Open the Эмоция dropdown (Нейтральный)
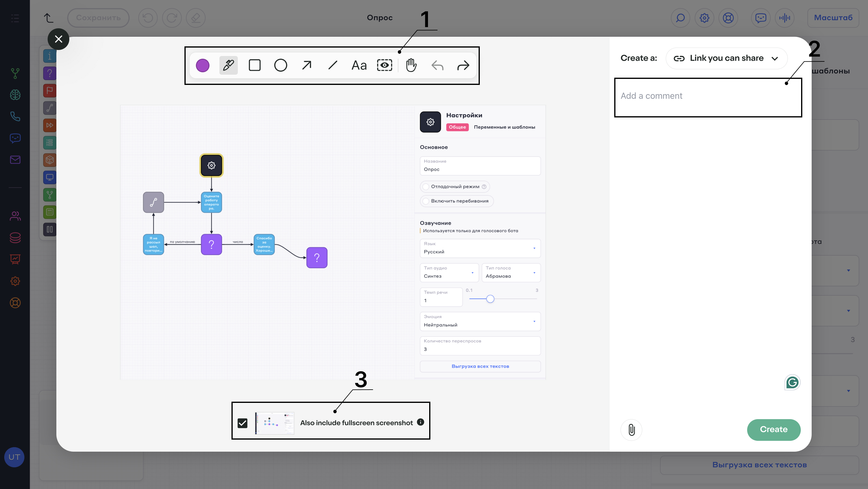Screen dimensions: 868x489 [480, 321]
